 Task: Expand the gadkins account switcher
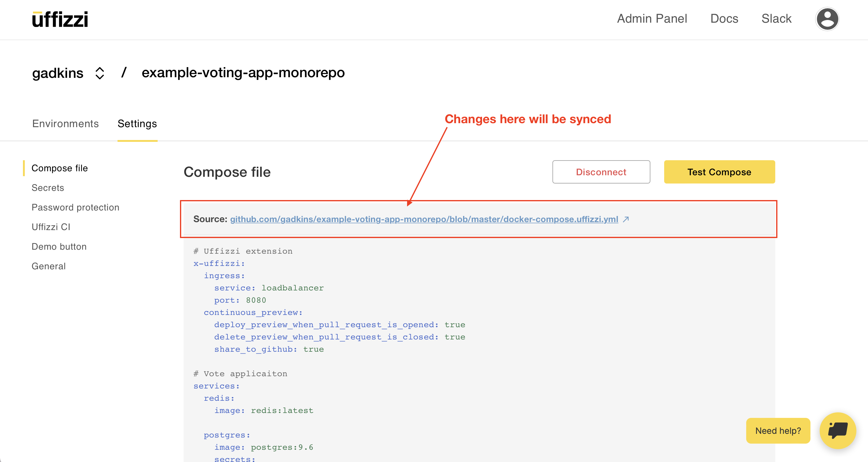pyautogui.click(x=99, y=73)
